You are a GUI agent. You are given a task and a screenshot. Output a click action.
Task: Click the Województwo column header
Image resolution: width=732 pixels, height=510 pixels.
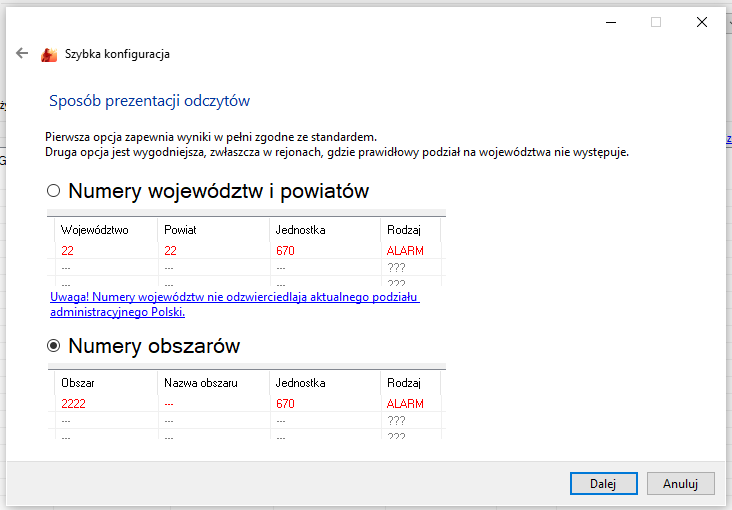[95, 230]
